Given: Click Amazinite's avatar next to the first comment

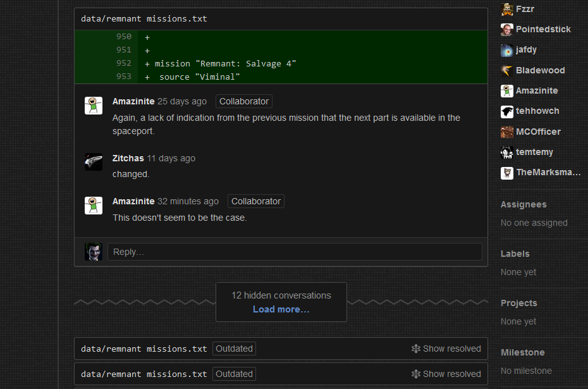Looking at the screenshot, I should (x=93, y=105).
